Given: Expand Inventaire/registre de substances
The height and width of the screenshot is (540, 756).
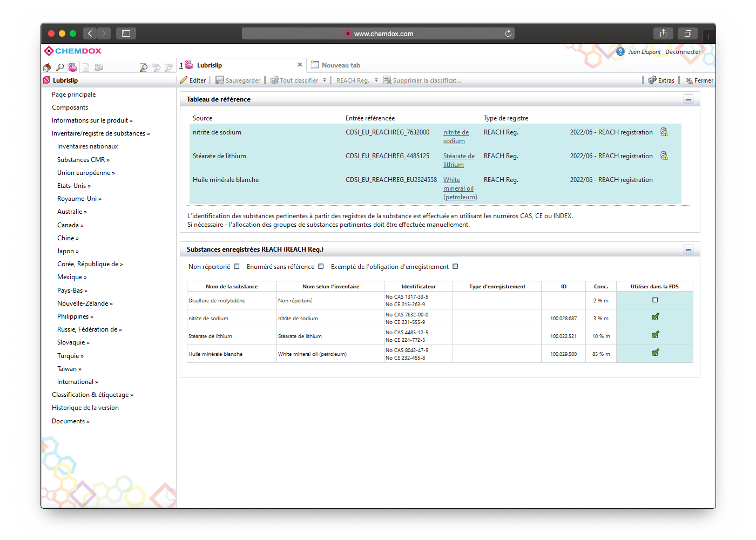Looking at the screenshot, I should coord(101,133).
